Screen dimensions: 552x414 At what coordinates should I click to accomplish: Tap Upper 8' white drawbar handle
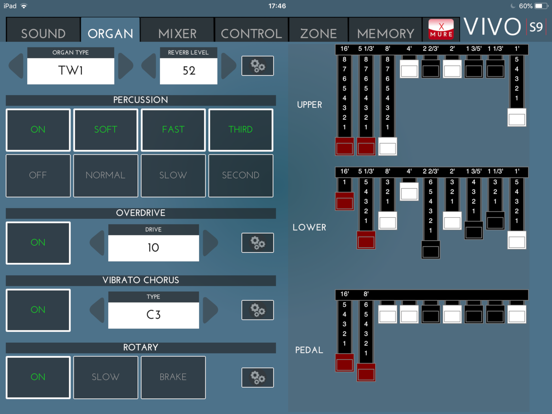click(387, 146)
